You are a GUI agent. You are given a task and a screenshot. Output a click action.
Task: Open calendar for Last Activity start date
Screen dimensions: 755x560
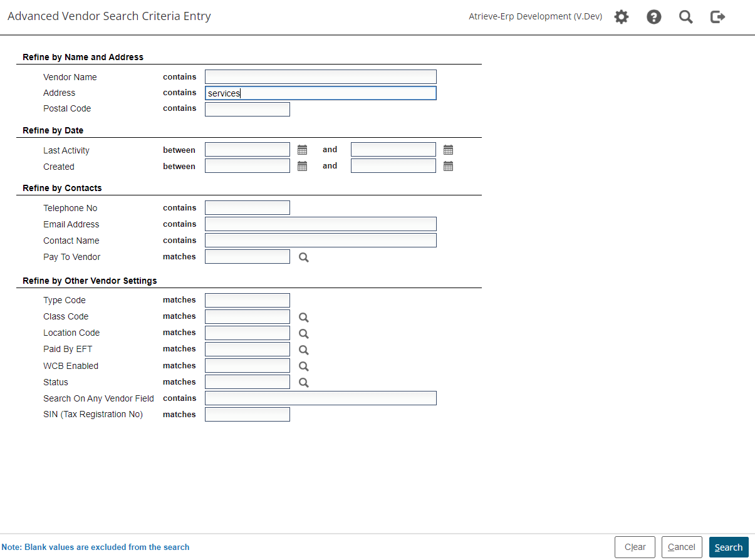[x=302, y=150]
